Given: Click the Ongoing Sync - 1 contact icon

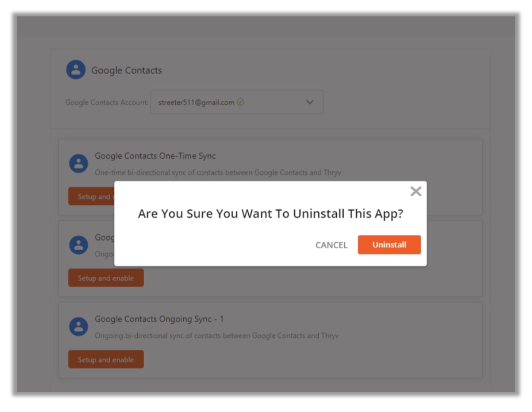Looking at the screenshot, I should tap(79, 327).
